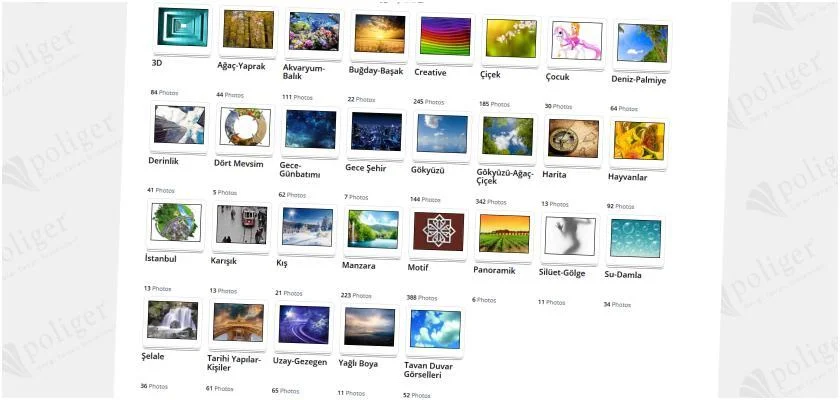Click the "3D" album title

pos(157,63)
